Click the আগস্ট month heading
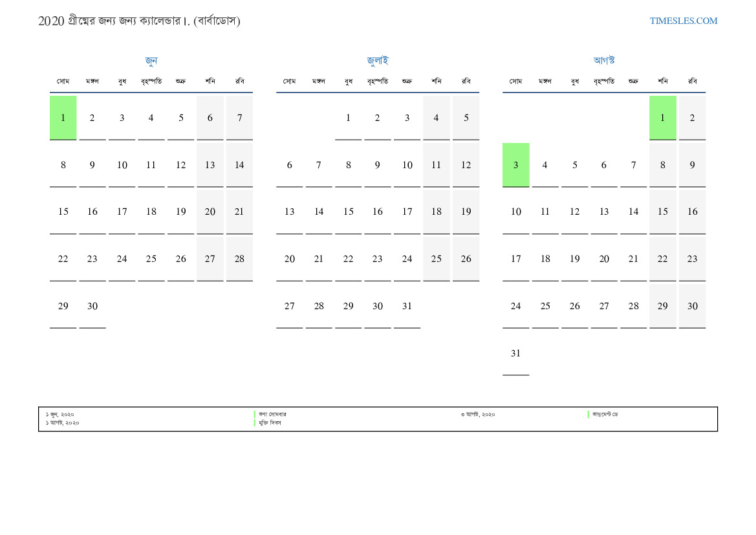 604,61
